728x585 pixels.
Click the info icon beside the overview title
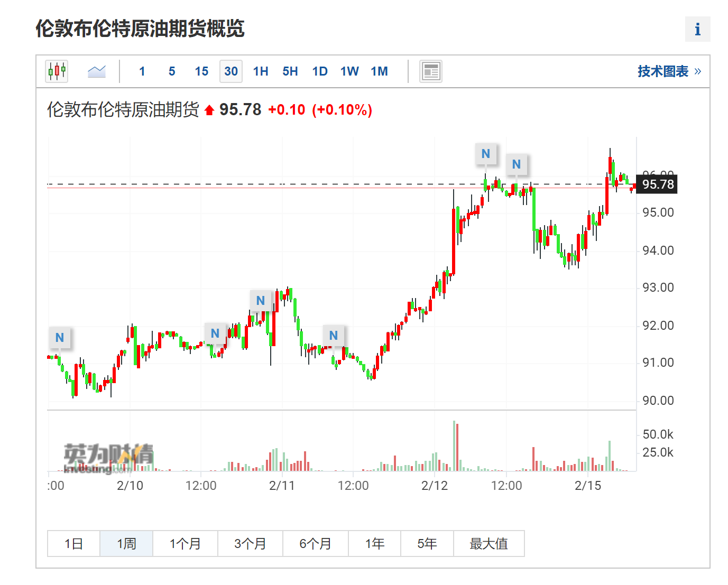pos(697,29)
